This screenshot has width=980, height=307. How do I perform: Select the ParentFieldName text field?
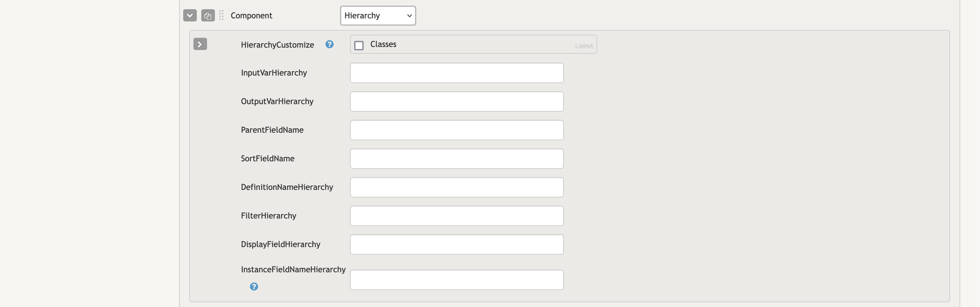coord(457,130)
